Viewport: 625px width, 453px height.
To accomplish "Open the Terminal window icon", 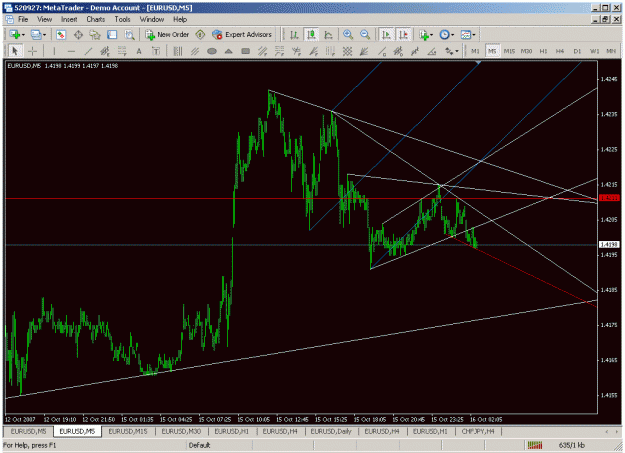I will point(112,35).
